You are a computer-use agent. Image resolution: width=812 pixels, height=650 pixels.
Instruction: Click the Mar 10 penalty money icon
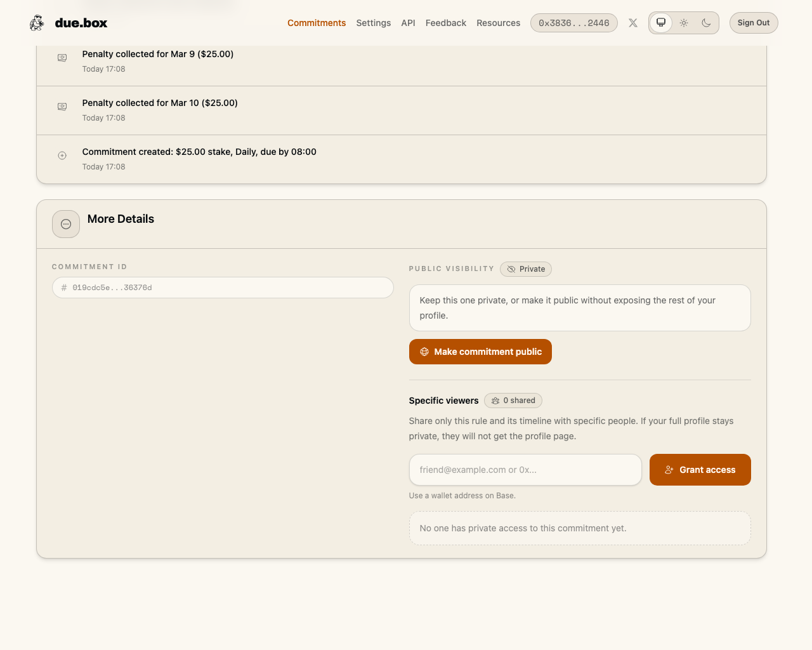tap(62, 107)
